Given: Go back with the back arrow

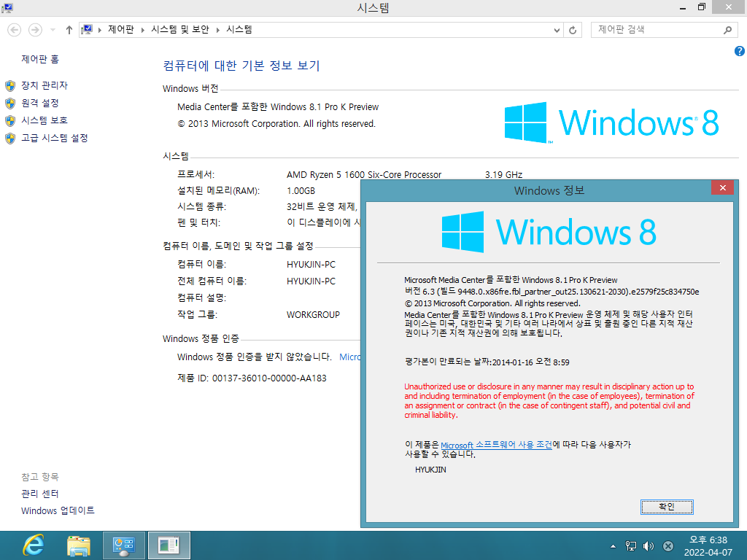Looking at the screenshot, I should [x=15, y=30].
